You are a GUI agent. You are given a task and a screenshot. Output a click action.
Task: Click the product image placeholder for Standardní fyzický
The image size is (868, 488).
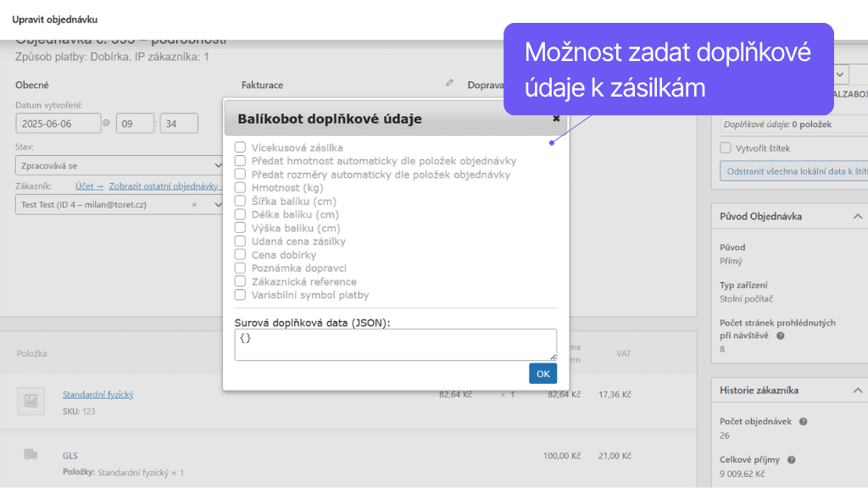pyautogui.click(x=31, y=401)
